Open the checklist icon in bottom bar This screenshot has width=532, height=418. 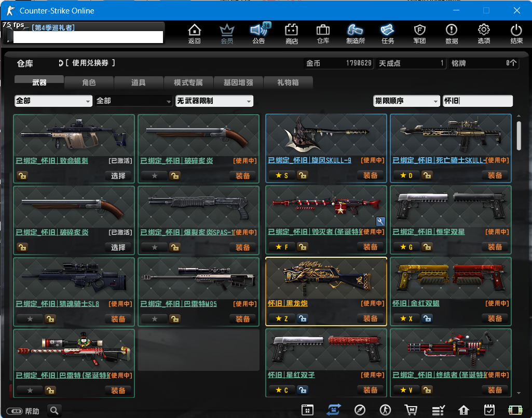tap(438, 410)
